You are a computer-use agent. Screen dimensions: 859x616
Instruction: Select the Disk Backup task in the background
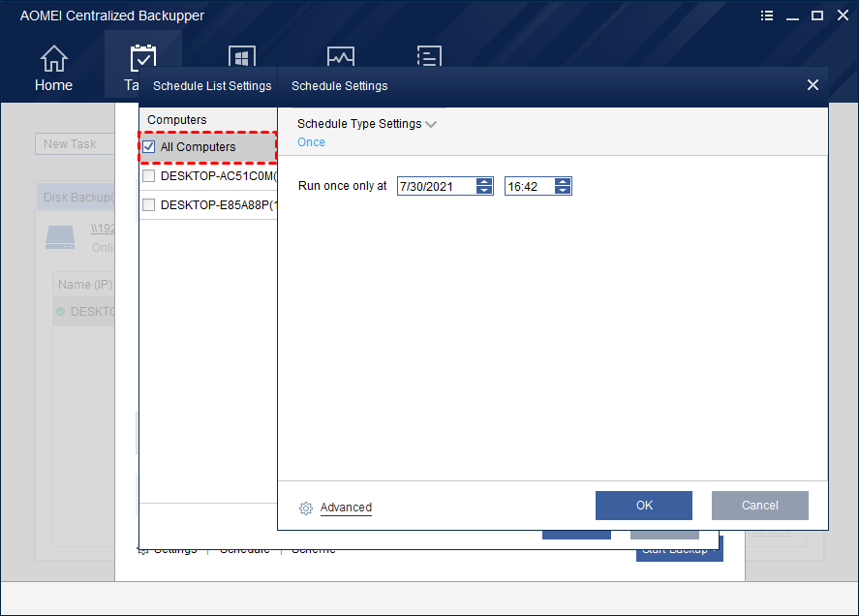77,198
